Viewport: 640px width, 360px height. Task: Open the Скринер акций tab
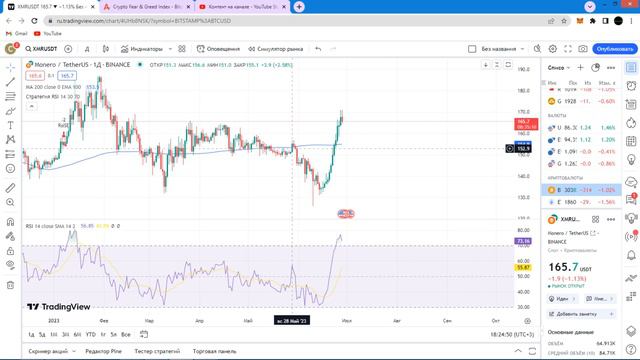point(48,351)
